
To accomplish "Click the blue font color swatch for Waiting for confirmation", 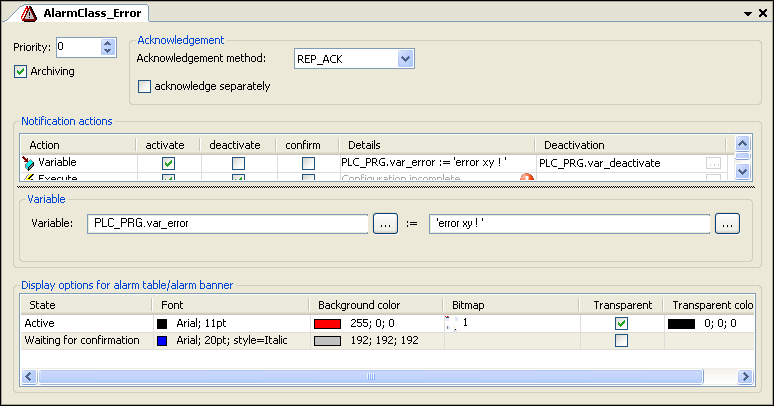I will (162, 341).
